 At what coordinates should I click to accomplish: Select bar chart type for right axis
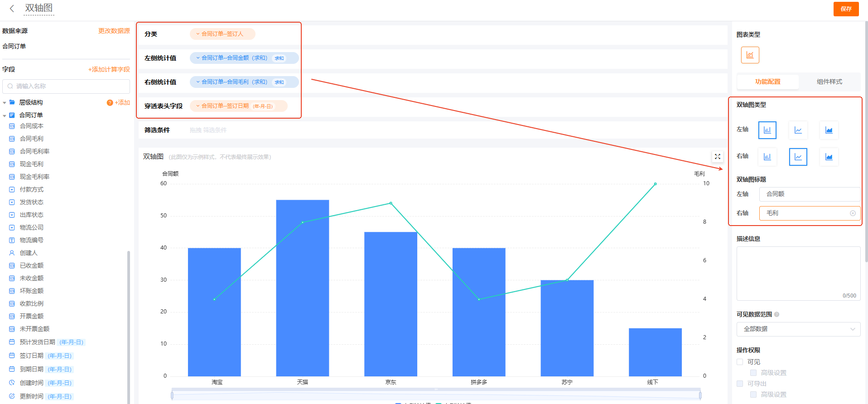(x=767, y=157)
